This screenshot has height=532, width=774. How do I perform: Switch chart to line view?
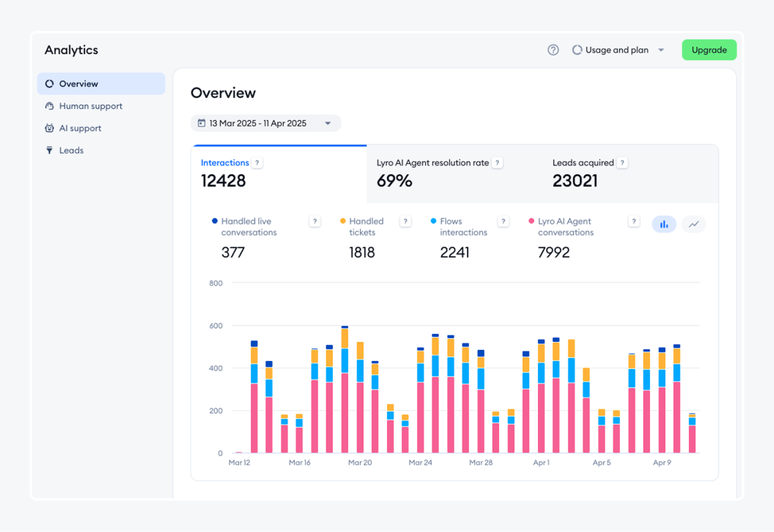click(693, 224)
